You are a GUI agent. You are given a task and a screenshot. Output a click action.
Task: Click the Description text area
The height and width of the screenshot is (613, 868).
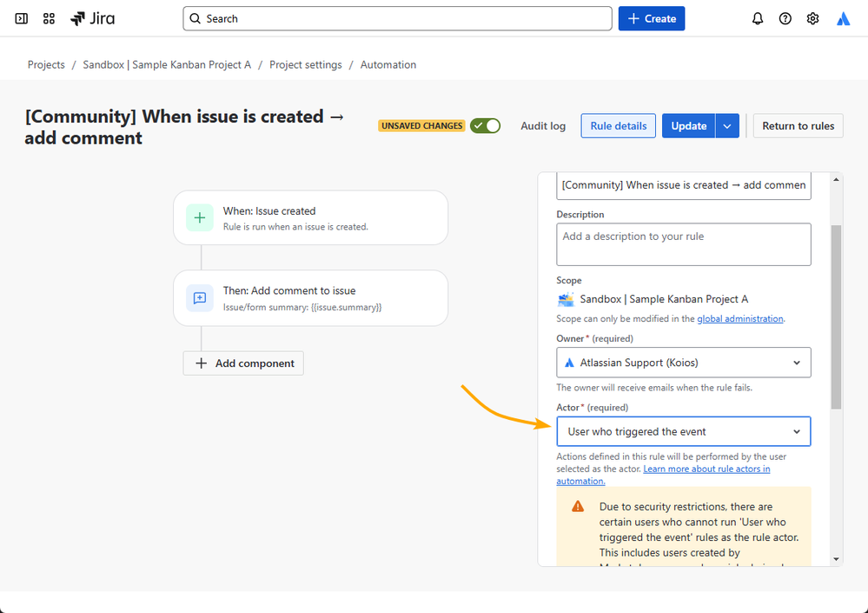point(684,244)
